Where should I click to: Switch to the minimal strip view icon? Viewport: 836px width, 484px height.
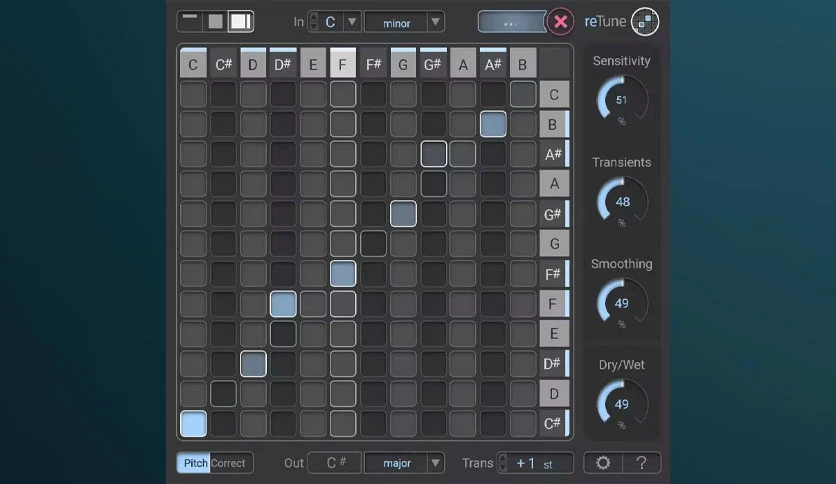(190, 22)
